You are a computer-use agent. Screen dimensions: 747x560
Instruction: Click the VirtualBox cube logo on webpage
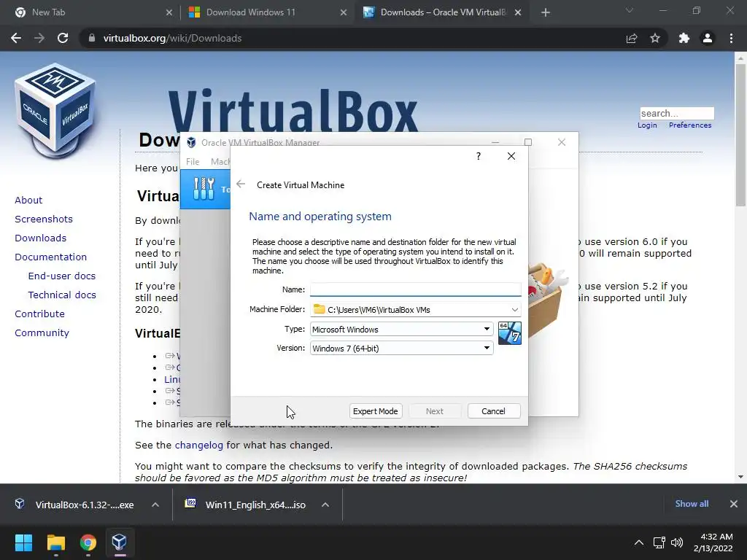pos(55,109)
